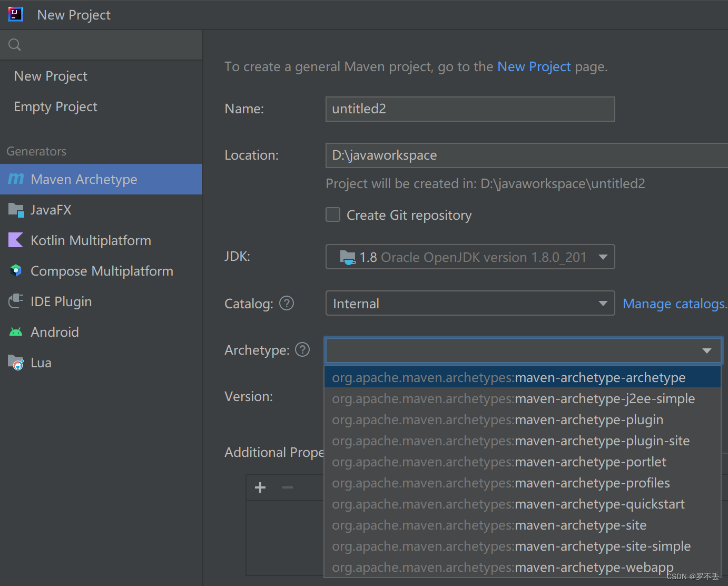Screen dimensions: 728x586
Task: Click the Compose Multiplatform icon
Action: (16, 271)
